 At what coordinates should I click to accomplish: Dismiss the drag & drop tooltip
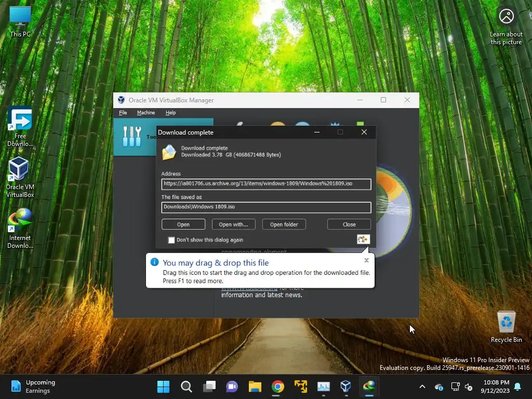pyautogui.click(x=366, y=260)
